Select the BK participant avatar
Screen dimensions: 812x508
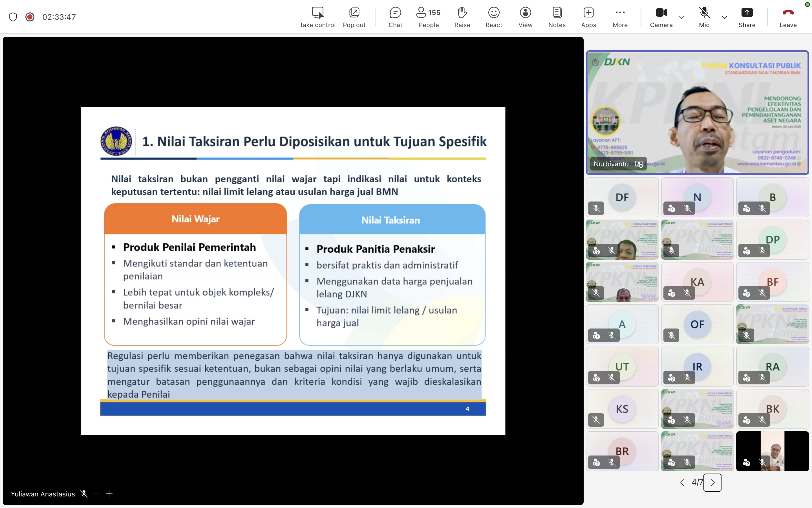coord(773,409)
